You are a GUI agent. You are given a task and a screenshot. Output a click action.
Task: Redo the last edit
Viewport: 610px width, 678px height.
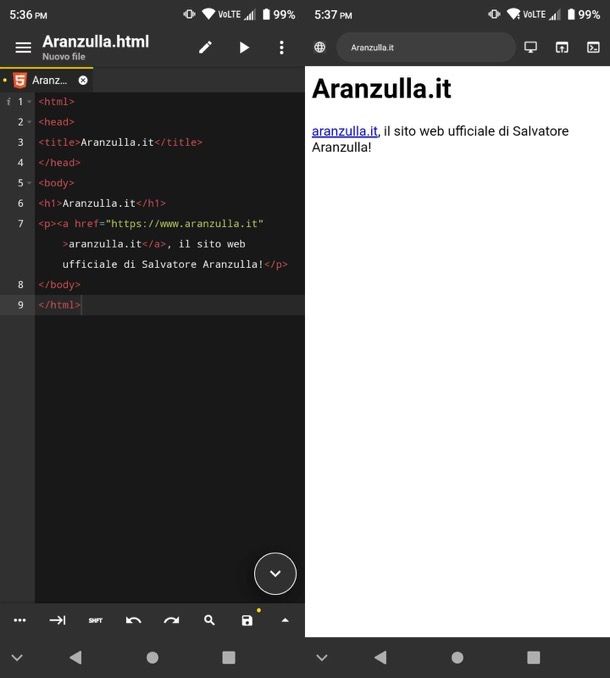coord(171,620)
